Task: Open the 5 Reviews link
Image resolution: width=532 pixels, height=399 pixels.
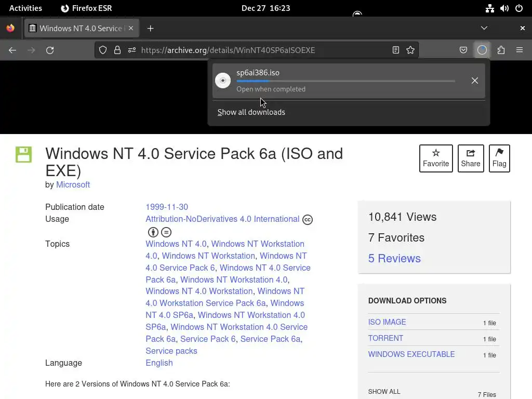Action: click(x=394, y=259)
